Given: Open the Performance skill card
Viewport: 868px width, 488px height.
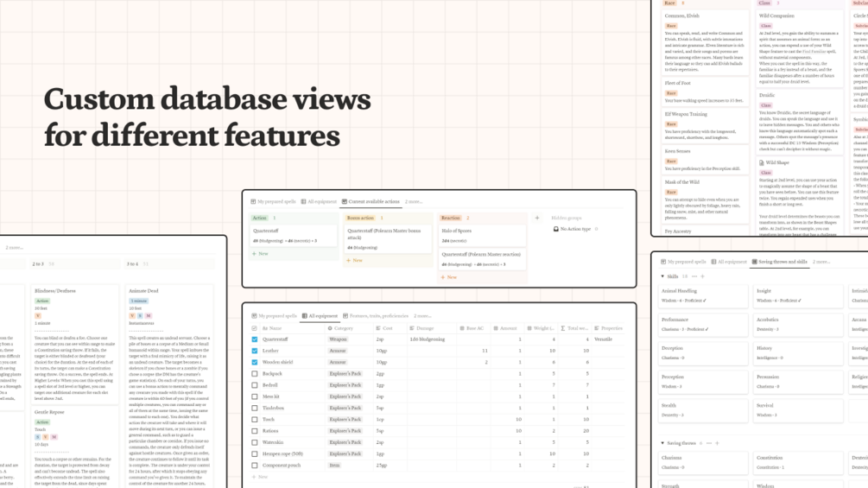Looking at the screenshot, I should (x=703, y=324).
